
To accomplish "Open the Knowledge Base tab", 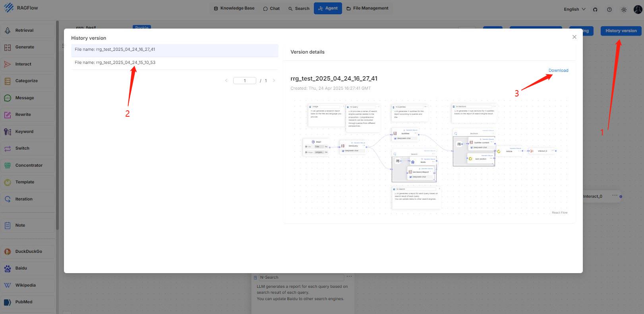I will (x=234, y=8).
